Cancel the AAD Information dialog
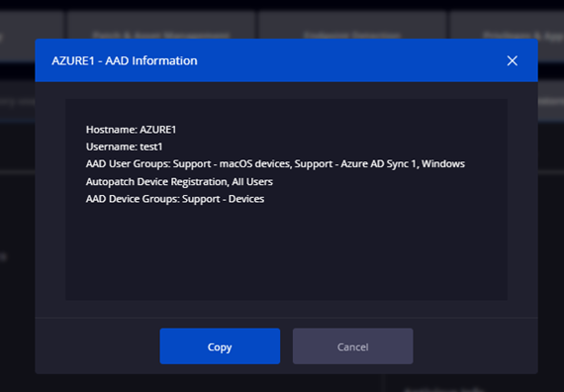Viewport: 564px width, 392px height. (353, 346)
